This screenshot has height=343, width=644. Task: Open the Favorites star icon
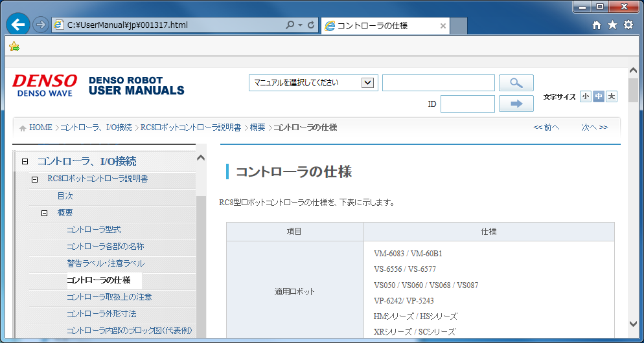coord(612,25)
